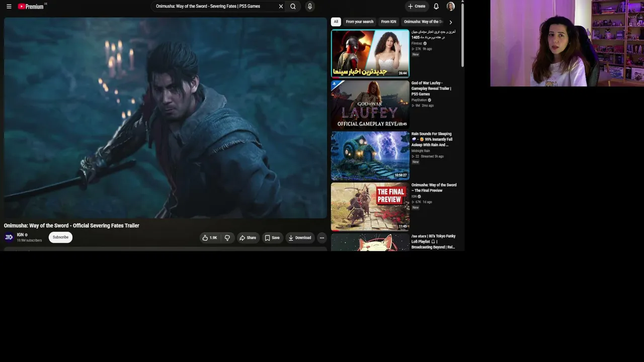The height and width of the screenshot is (362, 644).
Task: Start voice search with microphone
Action: click(x=309, y=7)
